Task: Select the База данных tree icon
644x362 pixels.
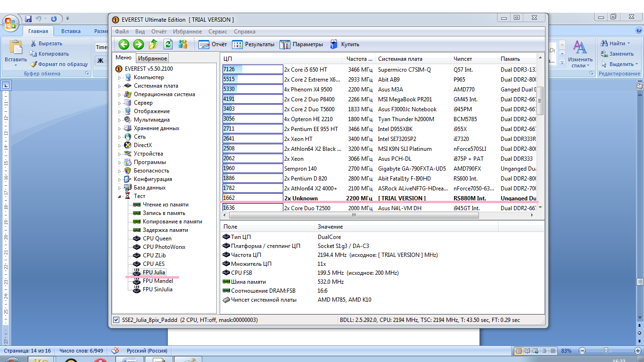Action: click(127, 188)
